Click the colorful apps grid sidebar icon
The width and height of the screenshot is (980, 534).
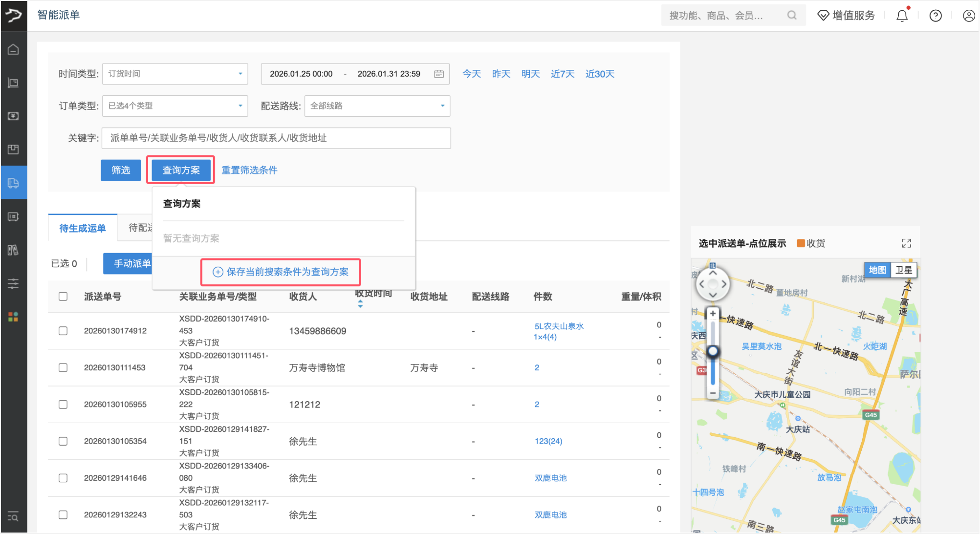pyautogui.click(x=13, y=317)
